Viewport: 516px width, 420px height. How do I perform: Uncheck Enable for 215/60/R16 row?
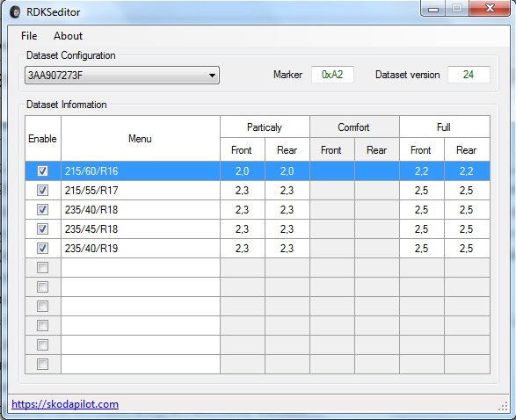[x=42, y=171]
